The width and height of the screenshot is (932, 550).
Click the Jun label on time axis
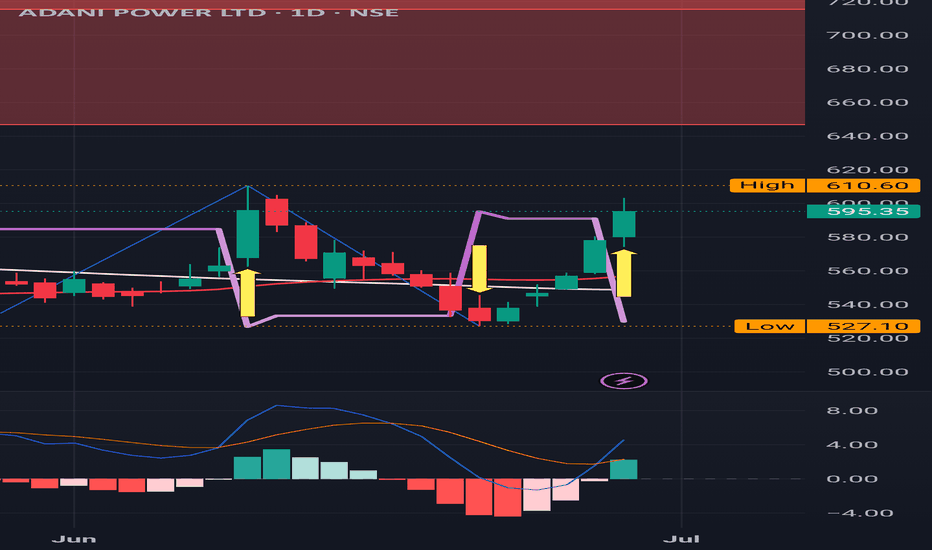pos(74,539)
